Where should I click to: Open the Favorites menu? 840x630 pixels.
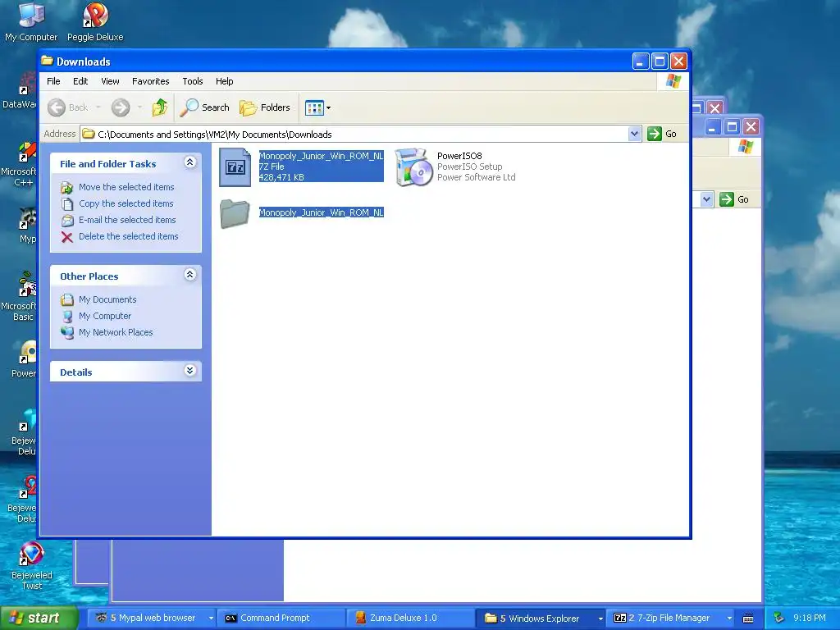coord(151,81)
